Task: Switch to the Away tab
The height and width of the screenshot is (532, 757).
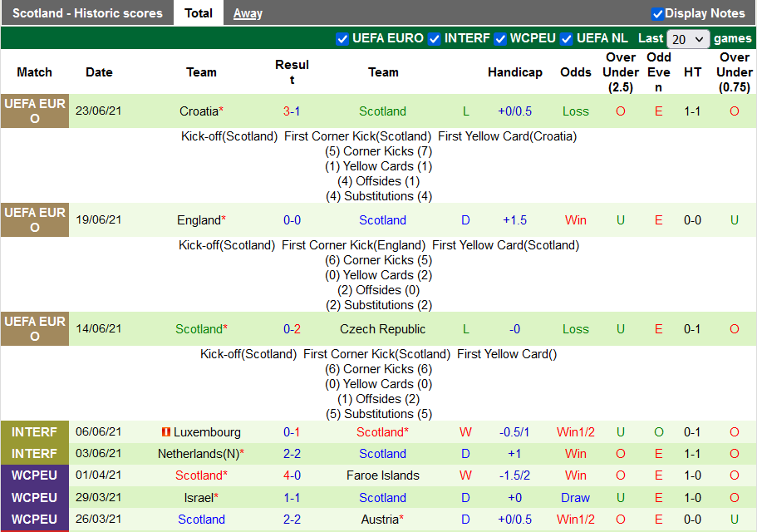Action: click(x=248, y=13)
